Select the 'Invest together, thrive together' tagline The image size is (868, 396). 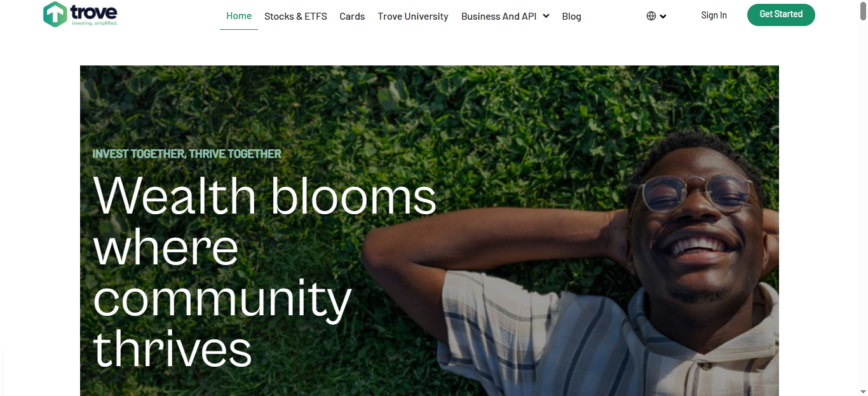[187, 154]
